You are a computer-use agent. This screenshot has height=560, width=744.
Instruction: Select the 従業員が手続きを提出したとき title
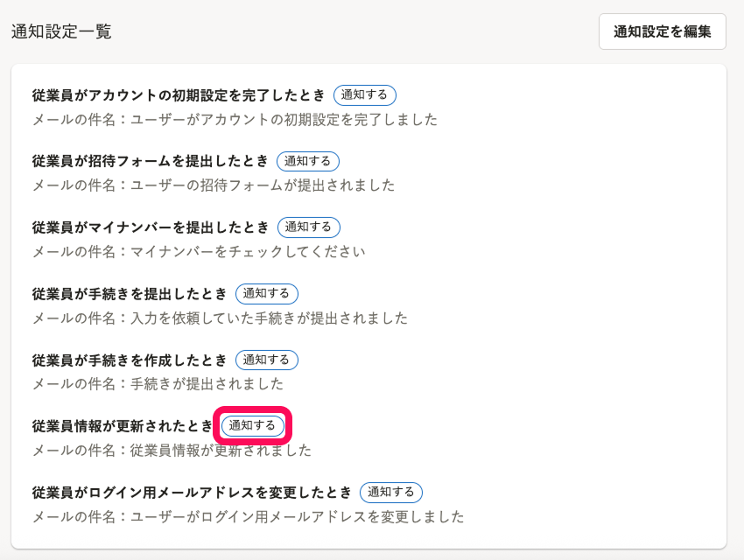pos(130,294)
